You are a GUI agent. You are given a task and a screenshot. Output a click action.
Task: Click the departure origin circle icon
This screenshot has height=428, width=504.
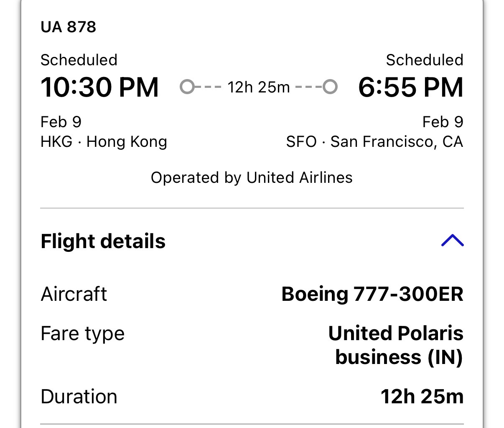click(187, 87)
